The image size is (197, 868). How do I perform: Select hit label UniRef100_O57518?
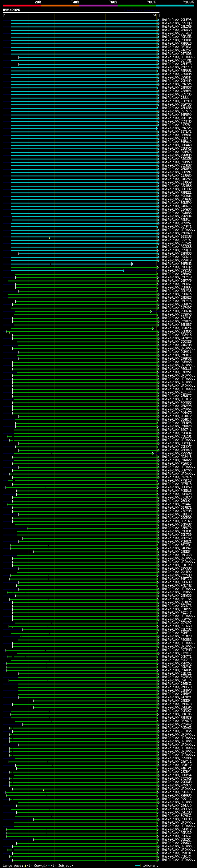177,484
